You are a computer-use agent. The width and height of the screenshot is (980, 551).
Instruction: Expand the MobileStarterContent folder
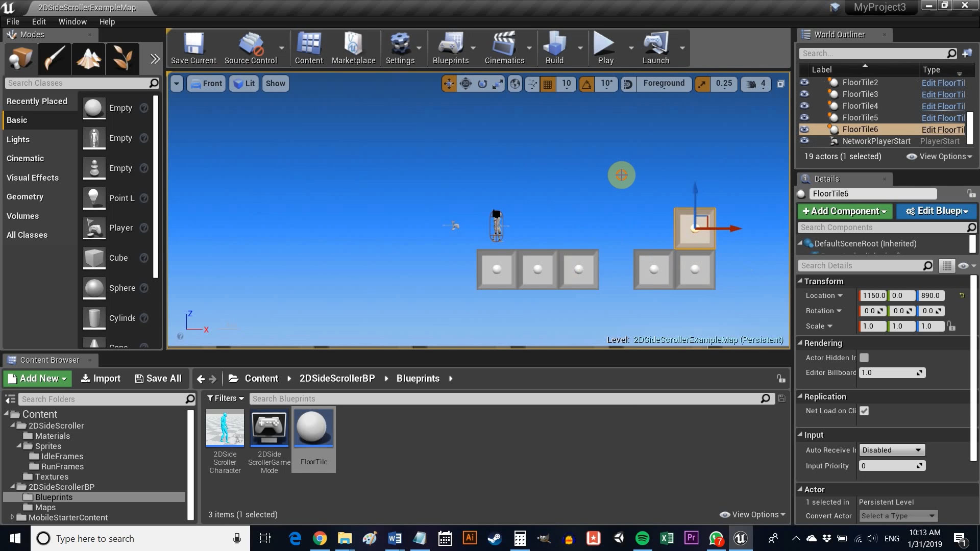click(12, 517)
